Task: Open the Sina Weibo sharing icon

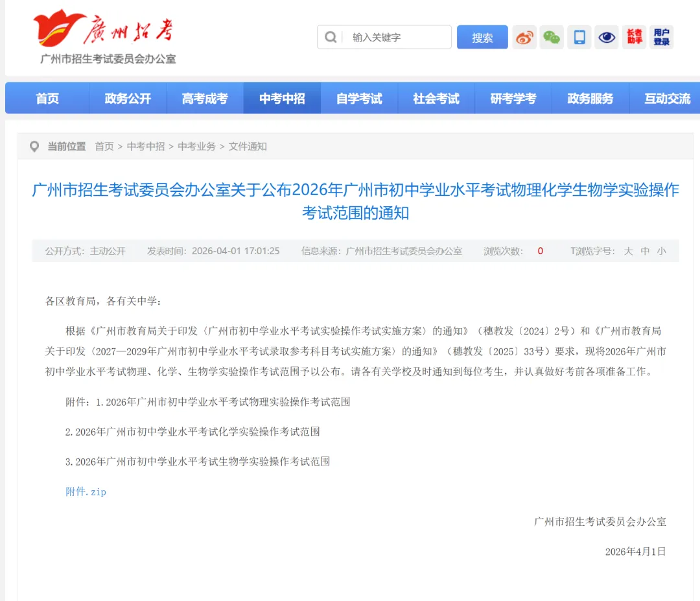Action: 524,37
